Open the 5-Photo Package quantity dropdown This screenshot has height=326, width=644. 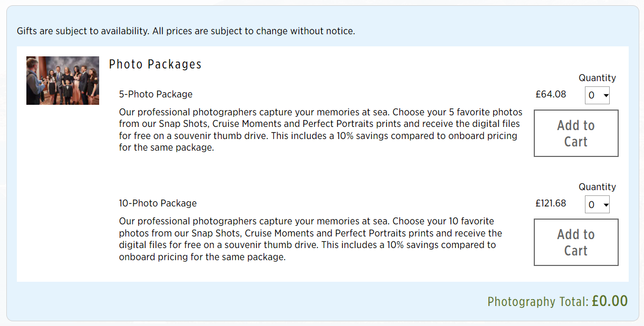(597, 95)
